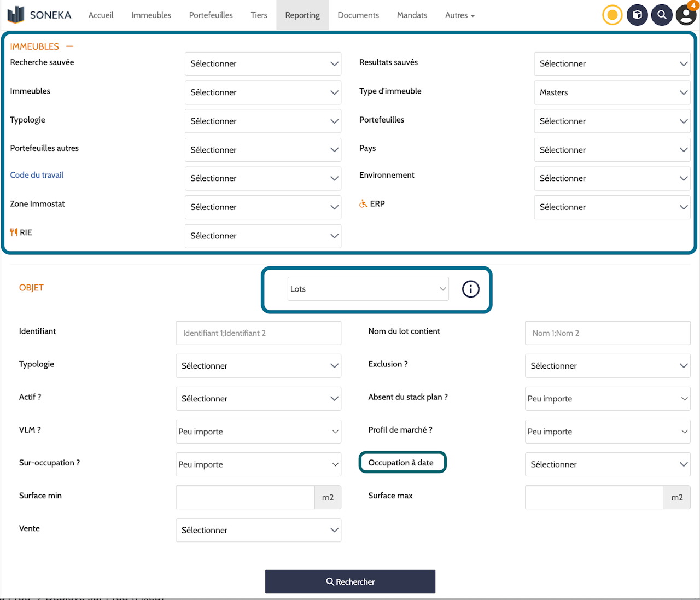This screenshot has height=600, width=700.
Task: Select the Reporting tab
Action: point(302,15)
